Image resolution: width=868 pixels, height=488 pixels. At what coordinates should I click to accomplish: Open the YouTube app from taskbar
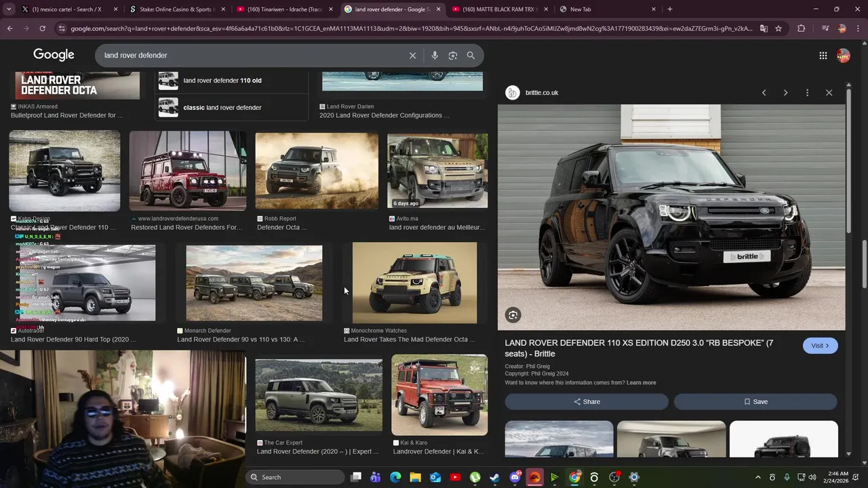pyautogui.click(x=455, y=477)
